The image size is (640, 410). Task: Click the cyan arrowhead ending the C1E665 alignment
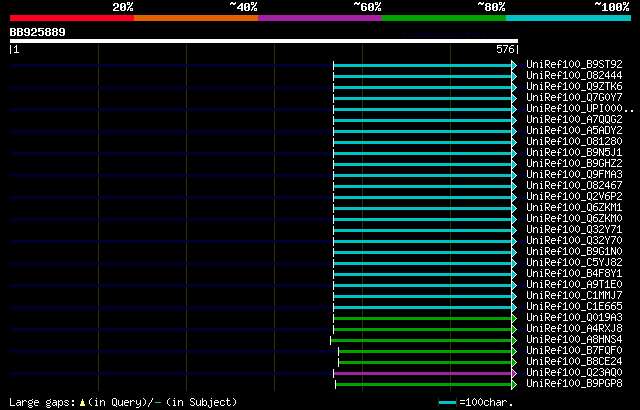(x=514, y=307)
